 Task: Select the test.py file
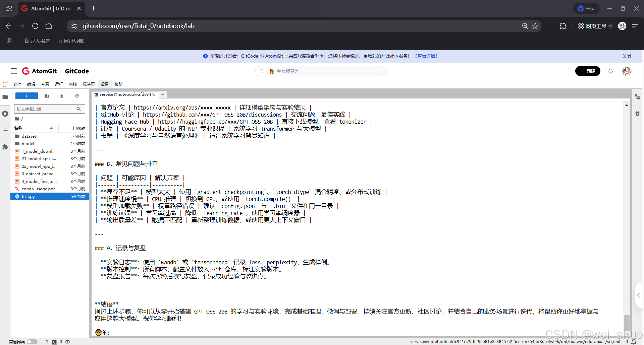[x=50, y=197]
